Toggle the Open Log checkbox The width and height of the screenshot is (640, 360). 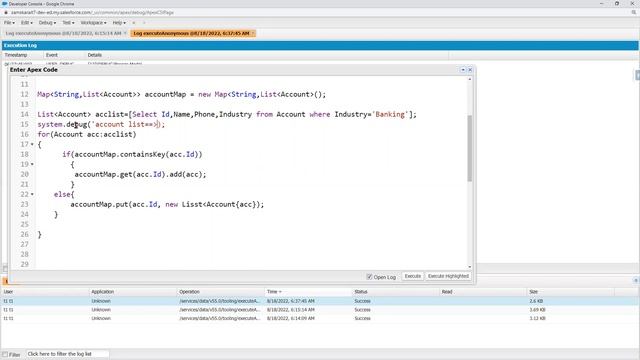pyautogui.click(x=369, y=277)
